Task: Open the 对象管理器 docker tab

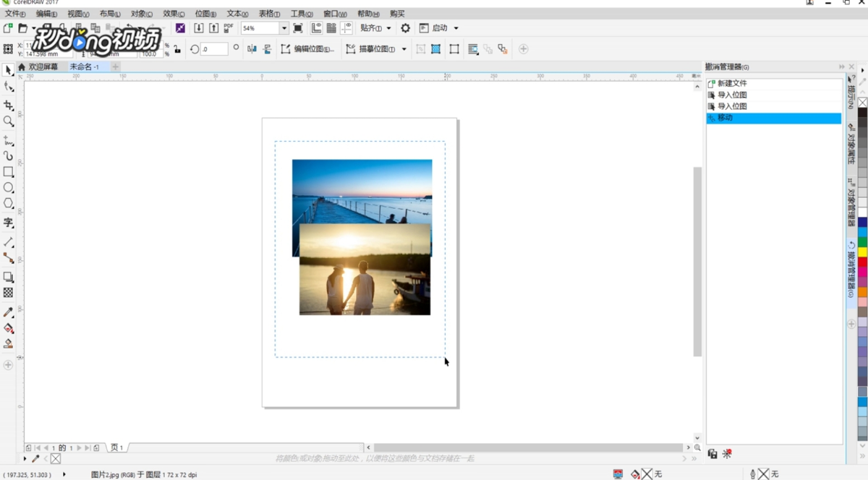Action: click(852, 202)
